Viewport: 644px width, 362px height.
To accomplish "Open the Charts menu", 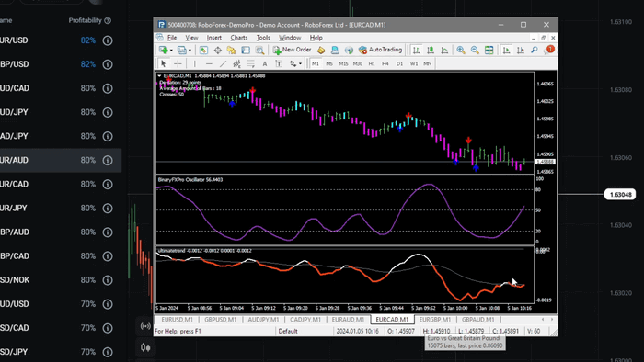I will 239,38.
